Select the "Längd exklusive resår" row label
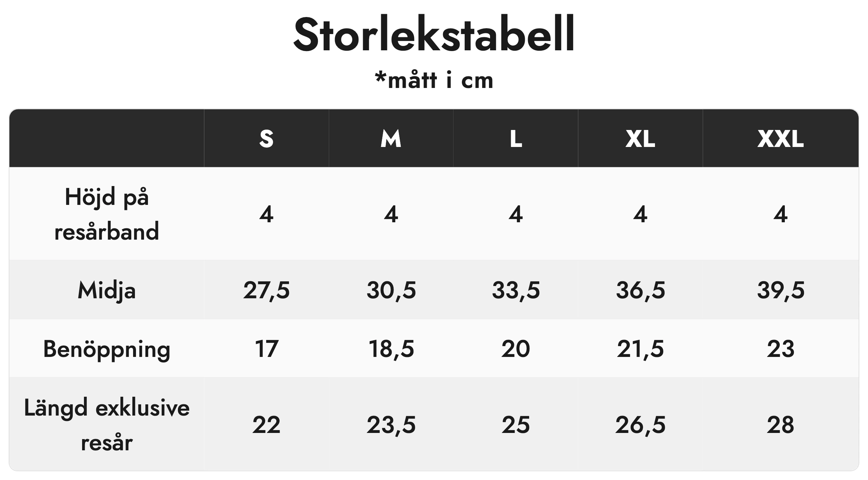The width and height of the screenshot is (868, 480). click(107, 425)
